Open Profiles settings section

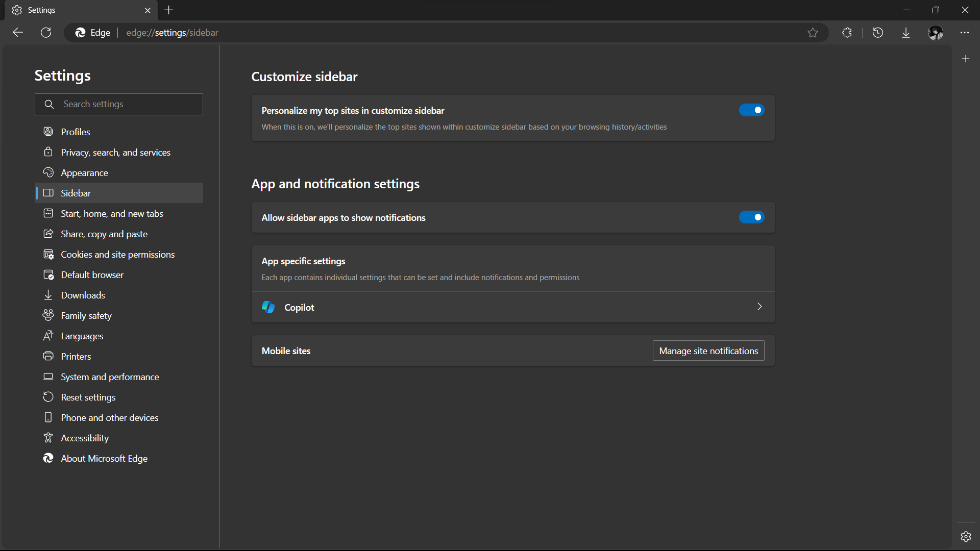[119, 132]
